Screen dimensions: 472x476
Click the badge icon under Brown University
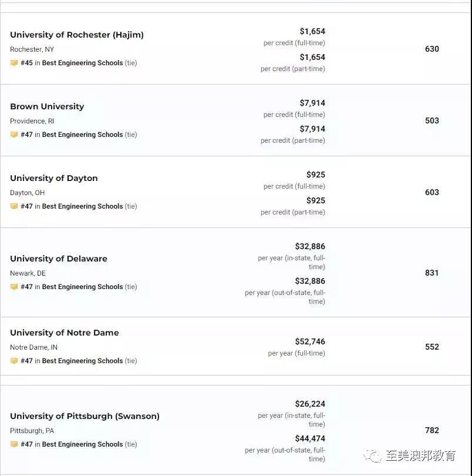click(x=14, y=135)
